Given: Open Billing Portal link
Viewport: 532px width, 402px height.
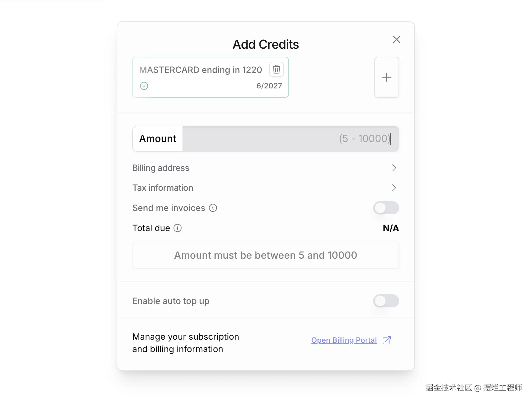Looking at the screenshot, I should click(x=344, y=340).
